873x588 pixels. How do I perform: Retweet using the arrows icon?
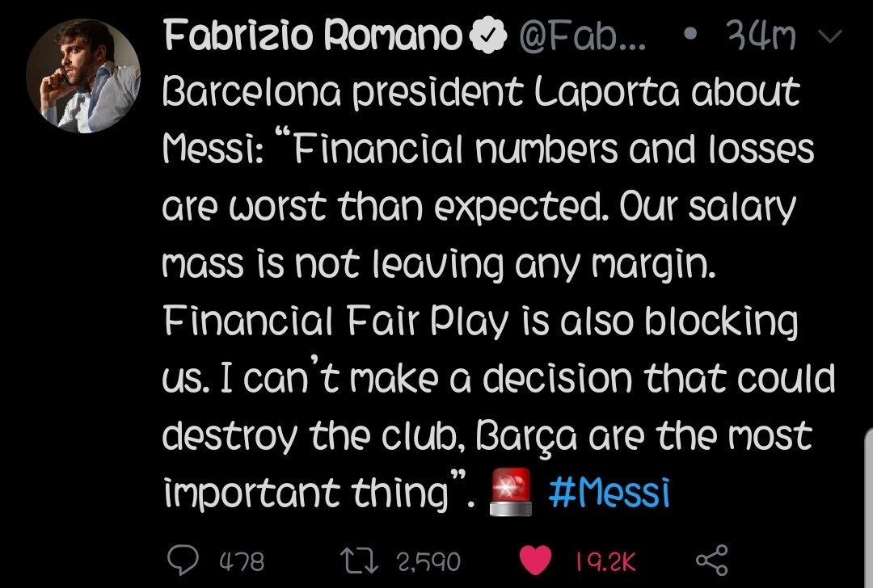pyautogui.click(x=360, y=561)
